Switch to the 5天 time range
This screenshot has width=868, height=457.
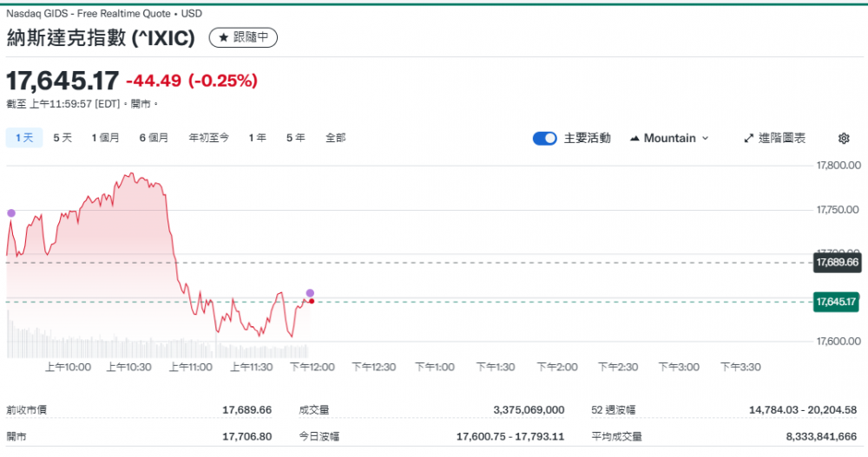pyautogui.click(x=62, y=138)
